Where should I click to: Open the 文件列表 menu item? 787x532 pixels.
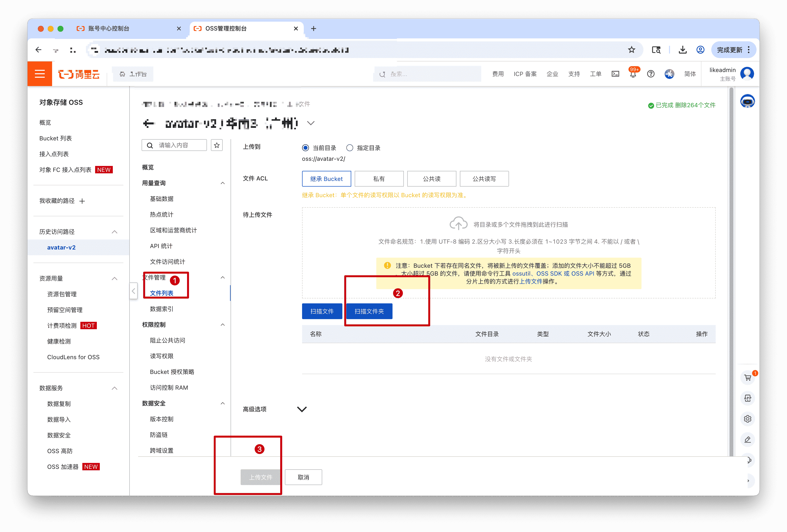coord(161,293)
